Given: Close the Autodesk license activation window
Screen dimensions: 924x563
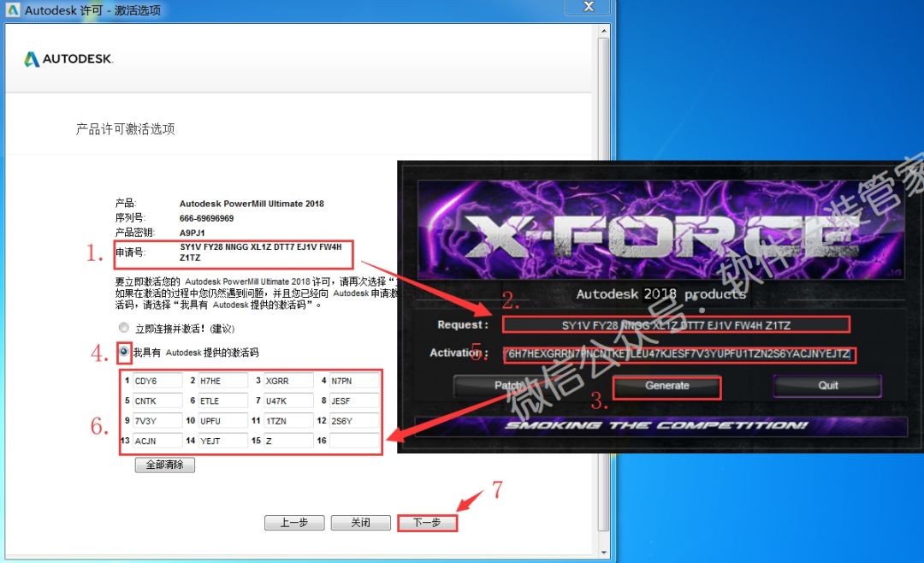Looking at the screenshot, I should click(589, 8).
